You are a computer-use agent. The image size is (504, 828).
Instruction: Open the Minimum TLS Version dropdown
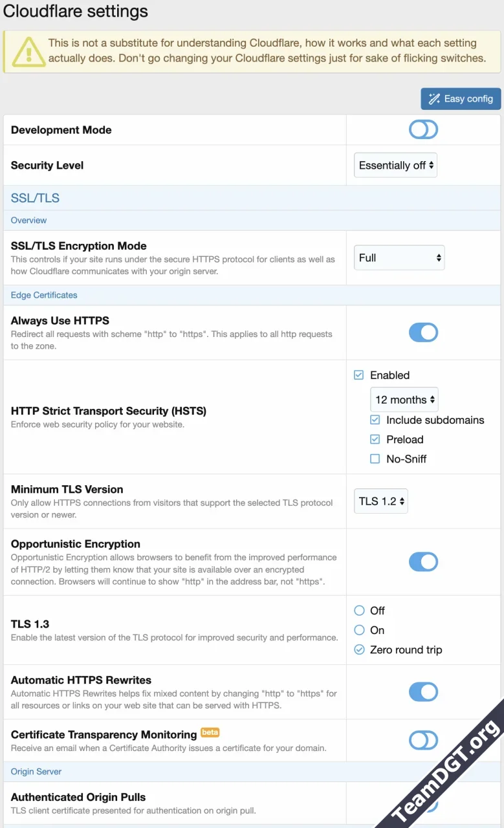(380, 501)
